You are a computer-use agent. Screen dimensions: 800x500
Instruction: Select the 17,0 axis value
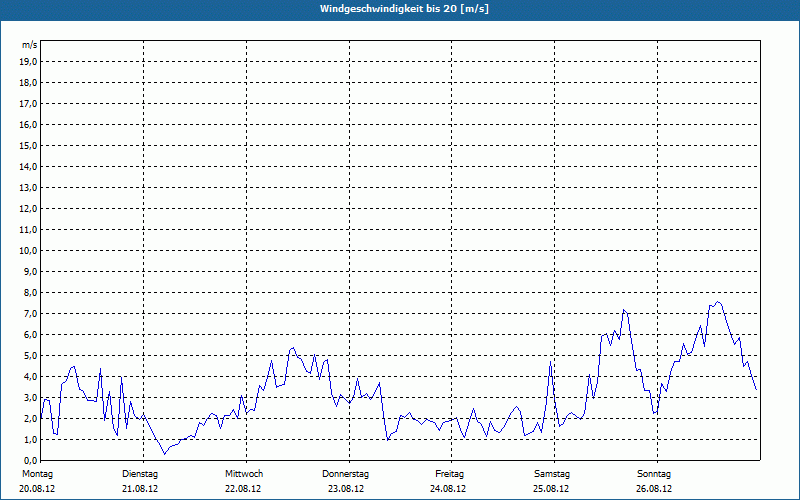[28, 104]
